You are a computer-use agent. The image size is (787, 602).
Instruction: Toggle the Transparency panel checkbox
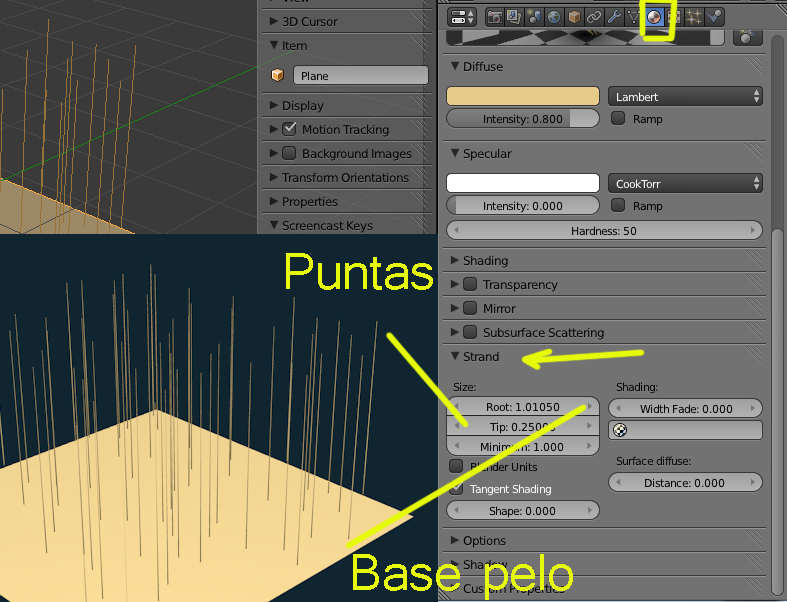pyautogui.click(x=470, y=284)
